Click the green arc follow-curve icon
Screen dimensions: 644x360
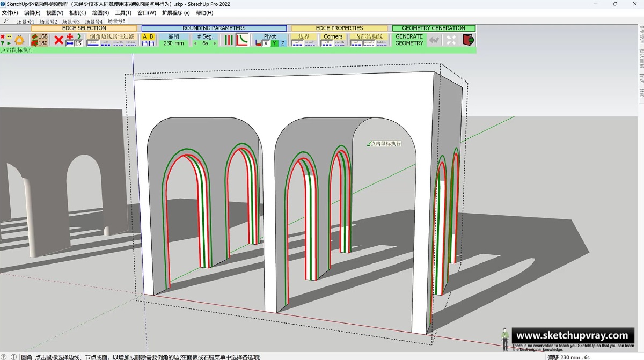[78, 36]
